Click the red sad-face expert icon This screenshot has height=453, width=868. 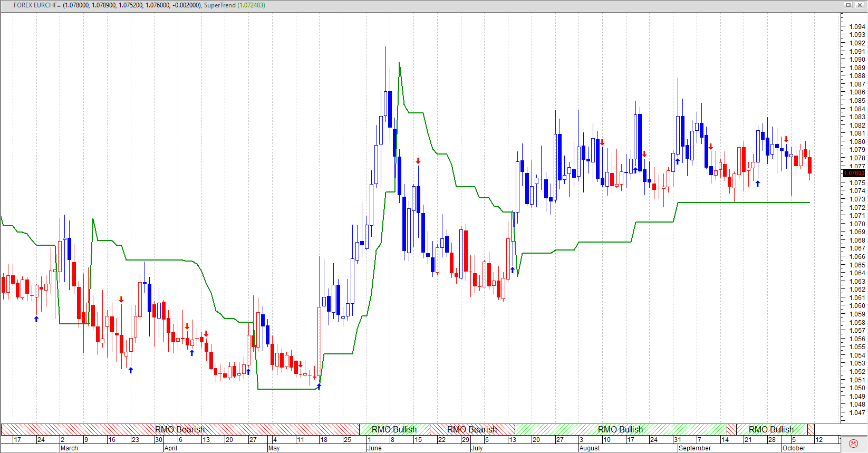coord(853,444)
